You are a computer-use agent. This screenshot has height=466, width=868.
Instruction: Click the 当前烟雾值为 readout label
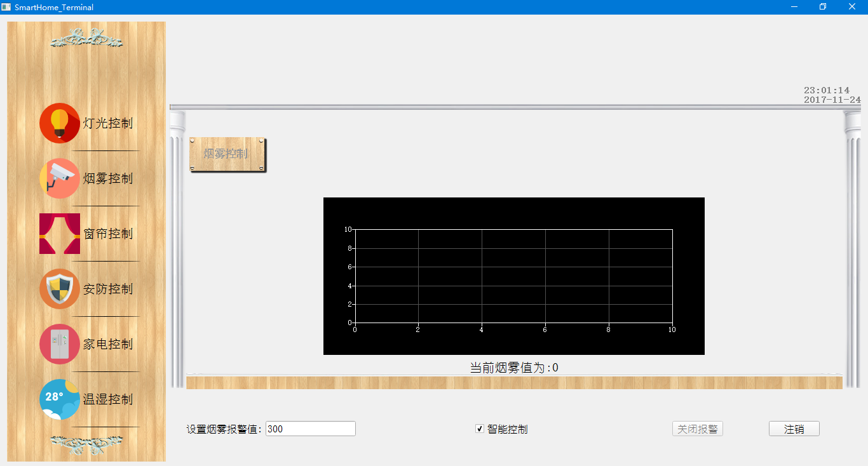click(x=513, y=368)
